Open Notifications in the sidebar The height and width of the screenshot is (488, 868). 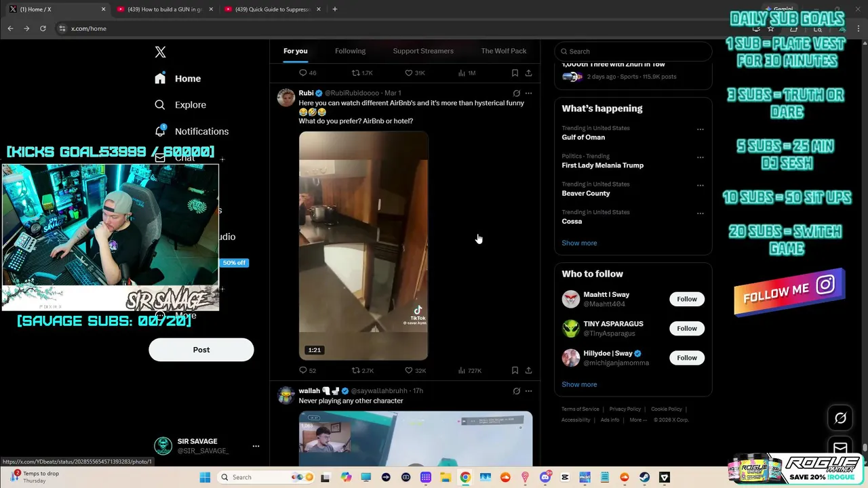pos(191,131)
